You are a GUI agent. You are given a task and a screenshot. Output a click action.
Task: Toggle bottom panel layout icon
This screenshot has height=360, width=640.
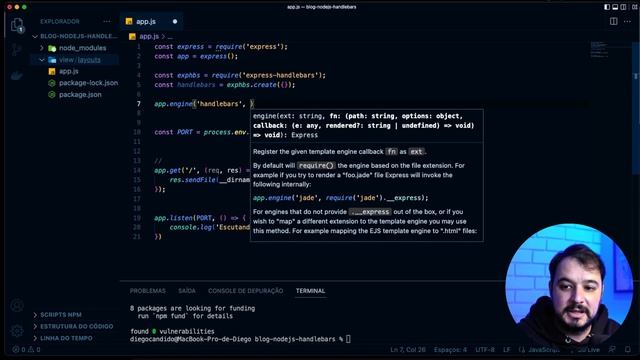coord(615,7)
